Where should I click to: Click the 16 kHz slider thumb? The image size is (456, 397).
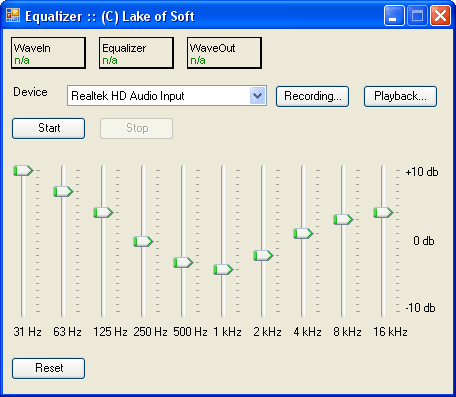point(383,212)
